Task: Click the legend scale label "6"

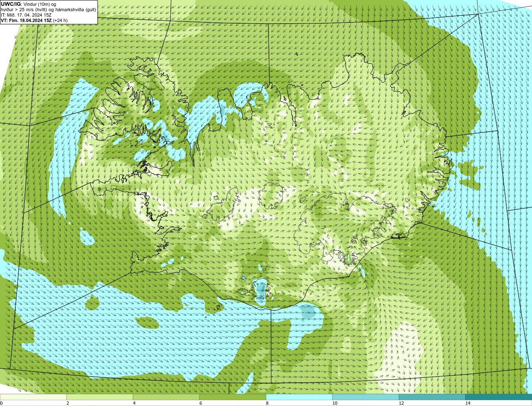Action: click(x=200, y=403)
